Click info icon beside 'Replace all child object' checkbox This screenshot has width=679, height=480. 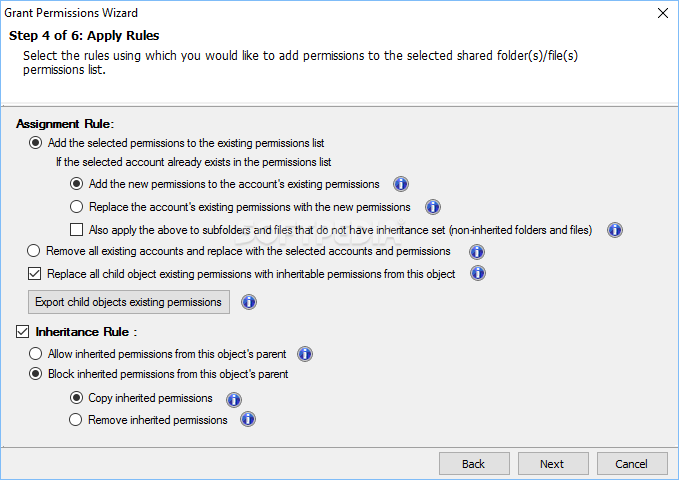coord(478,273)
